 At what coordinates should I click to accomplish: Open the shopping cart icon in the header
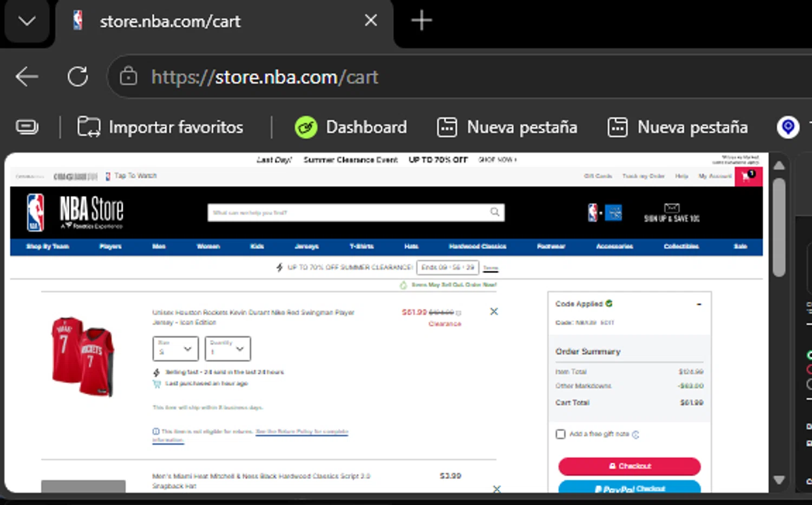748,176
